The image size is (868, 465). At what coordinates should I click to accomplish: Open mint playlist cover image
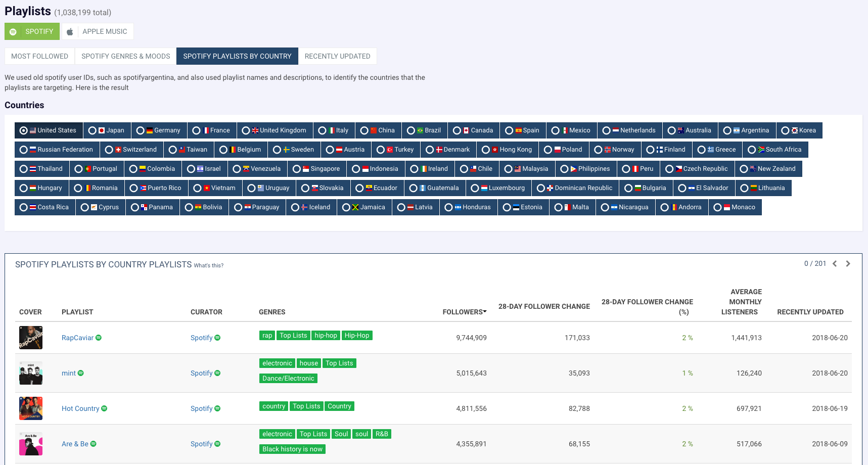point(31,373)
